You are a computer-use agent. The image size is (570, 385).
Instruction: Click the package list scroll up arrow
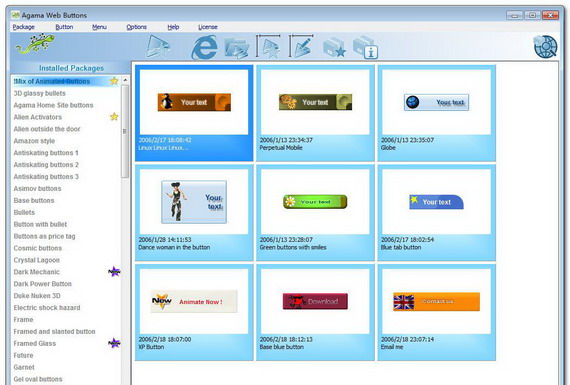coord(125,80)
